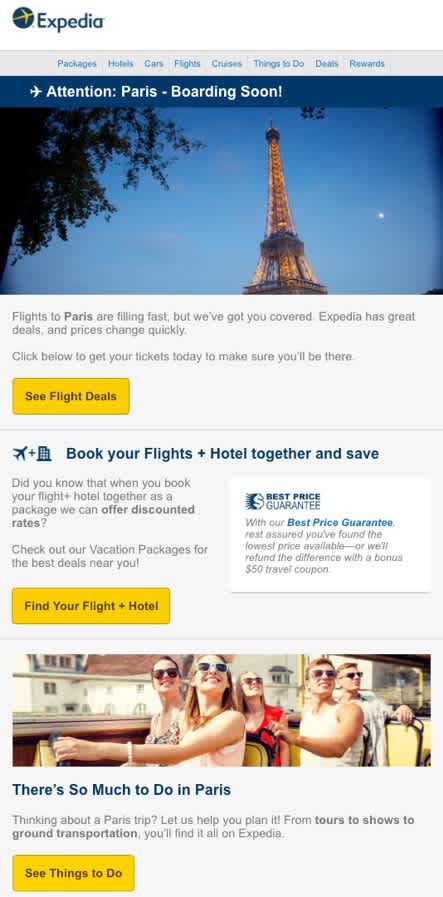Click the Expedia globe logo icon
Screen dimensions: 443x897
pos(23,18)
